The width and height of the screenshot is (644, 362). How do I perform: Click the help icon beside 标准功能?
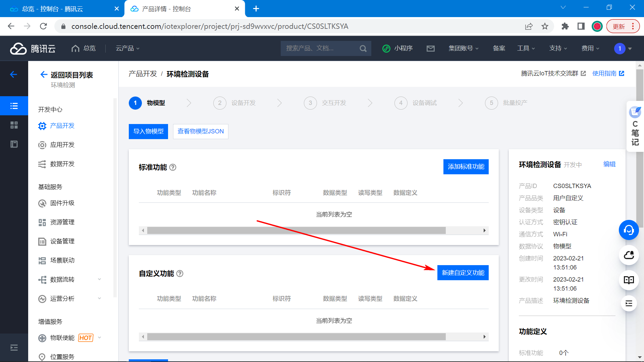tap(173, 167)
